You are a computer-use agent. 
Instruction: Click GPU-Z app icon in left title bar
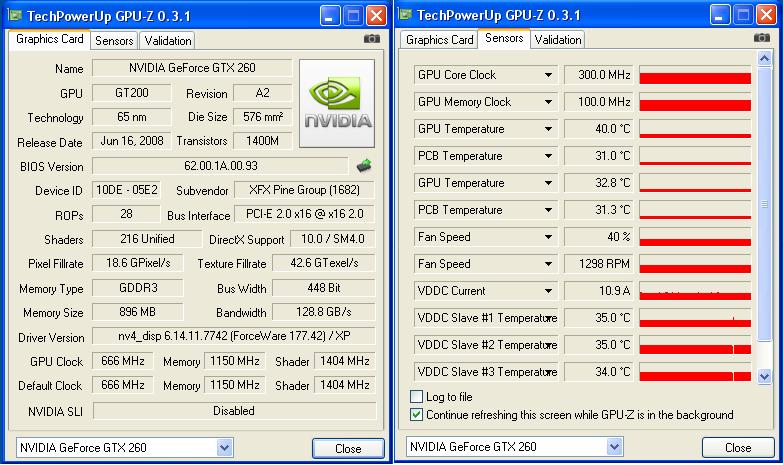pos(15,15)
